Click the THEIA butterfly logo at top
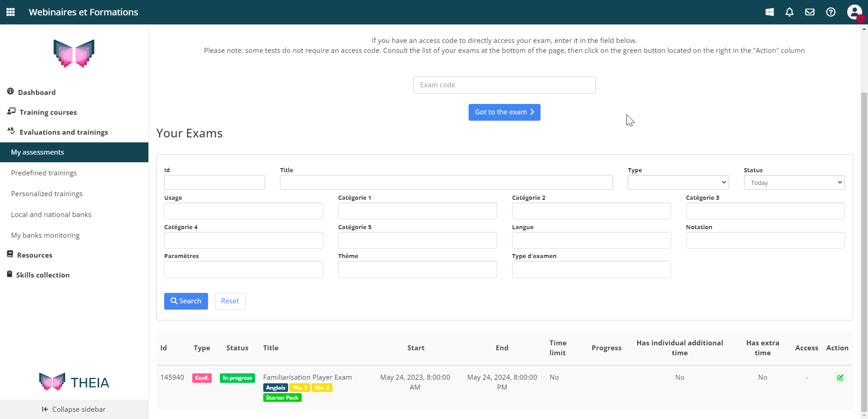868x419 pixels. pos(74,53)
